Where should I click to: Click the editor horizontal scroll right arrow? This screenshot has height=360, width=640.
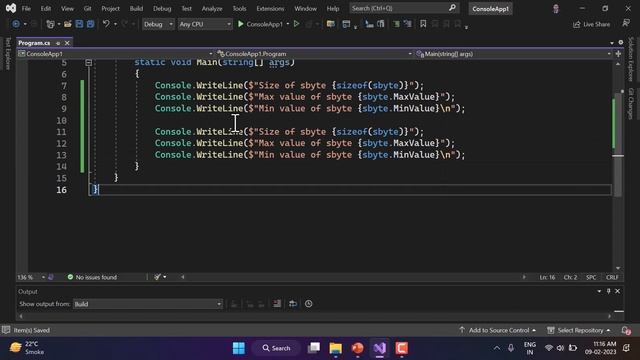click(524, 277)
